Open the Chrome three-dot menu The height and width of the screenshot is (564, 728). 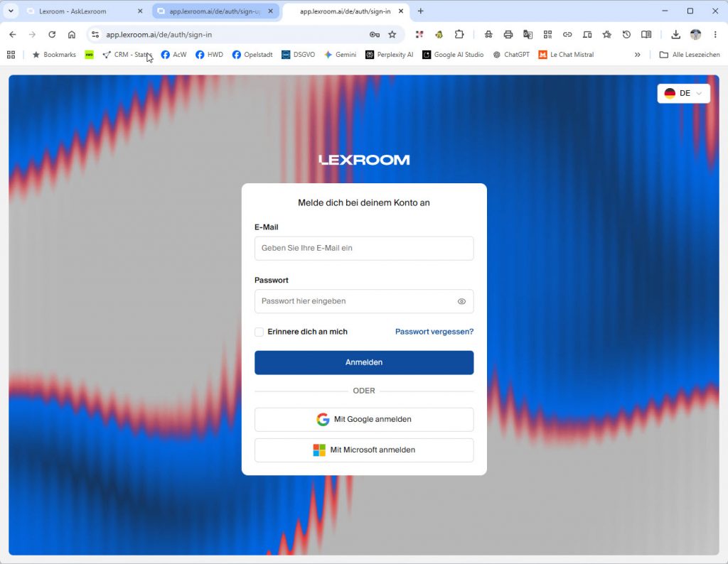point(715,34)
